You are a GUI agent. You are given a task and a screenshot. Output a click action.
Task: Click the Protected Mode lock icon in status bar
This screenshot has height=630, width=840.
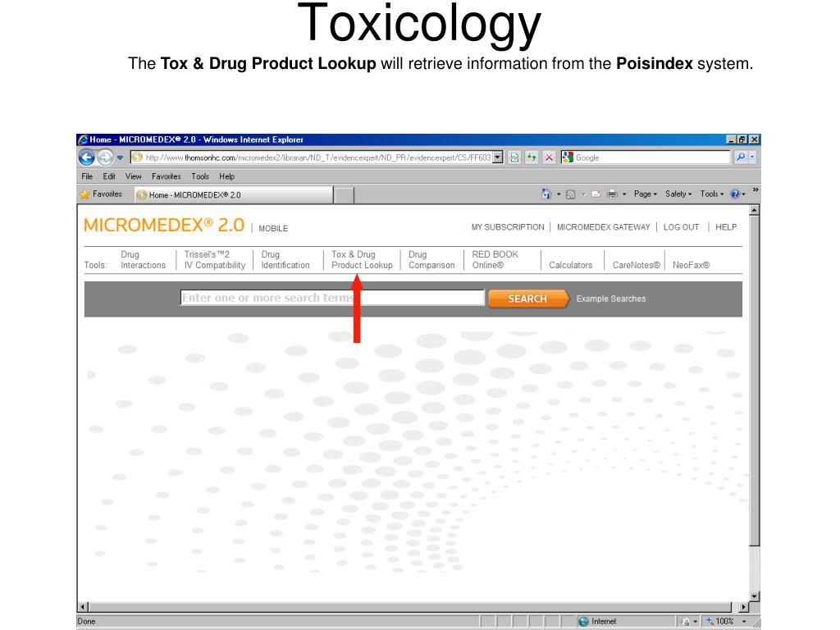(x=685, y=622)
